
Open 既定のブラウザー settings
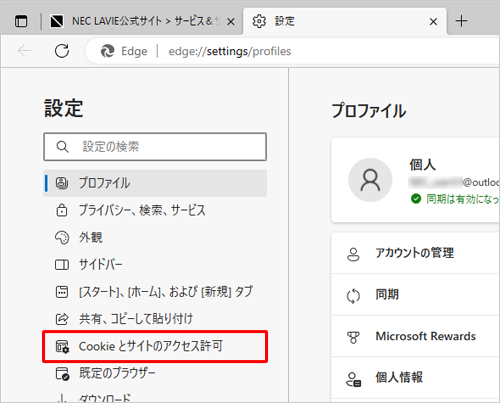tap(155, 373)
